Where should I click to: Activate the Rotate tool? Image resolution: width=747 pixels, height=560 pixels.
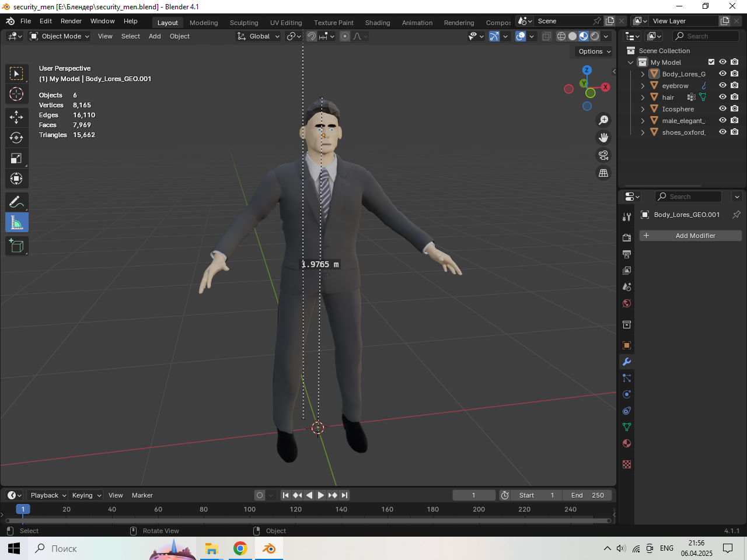[16, 138]
